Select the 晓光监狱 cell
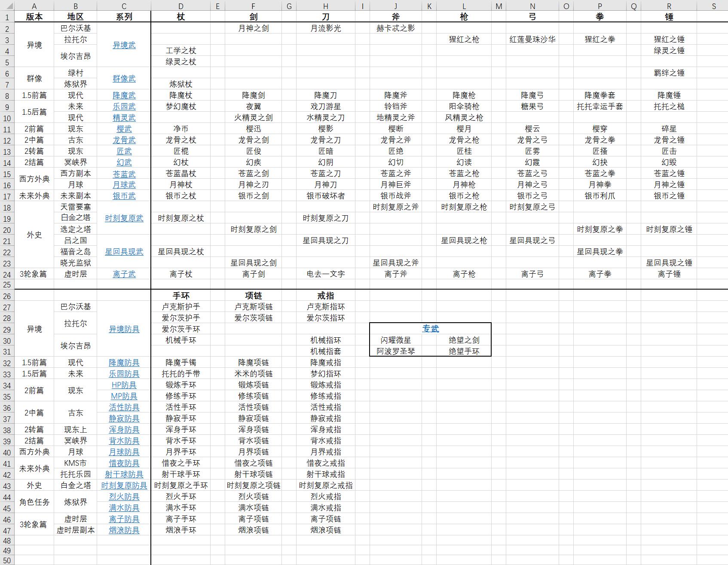Screen dimensions: 728x565 76,263
